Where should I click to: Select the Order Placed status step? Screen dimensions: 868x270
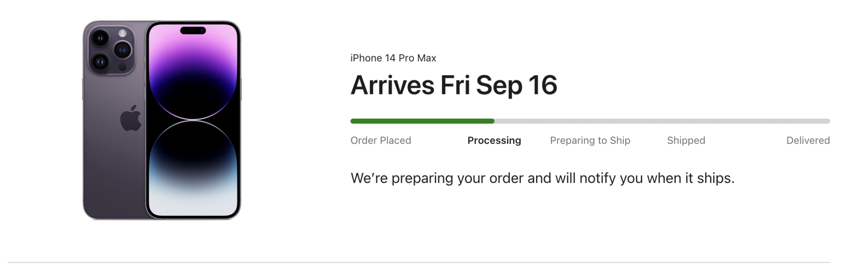point(381,140)
